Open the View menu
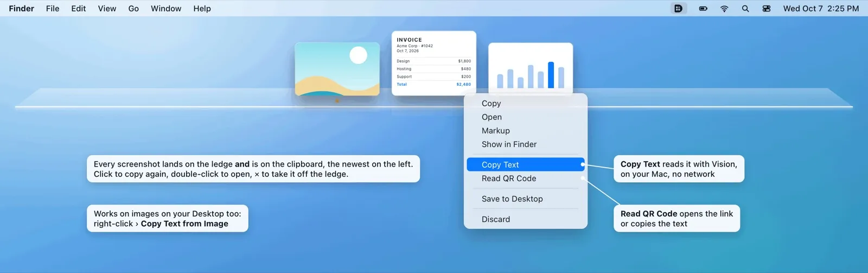868x273 pixels. 107,9
